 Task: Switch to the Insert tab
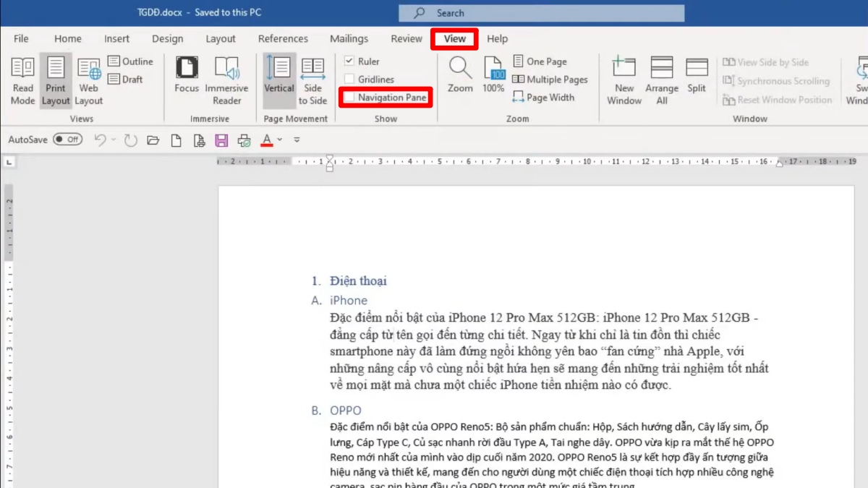click(x=116, y=38)
